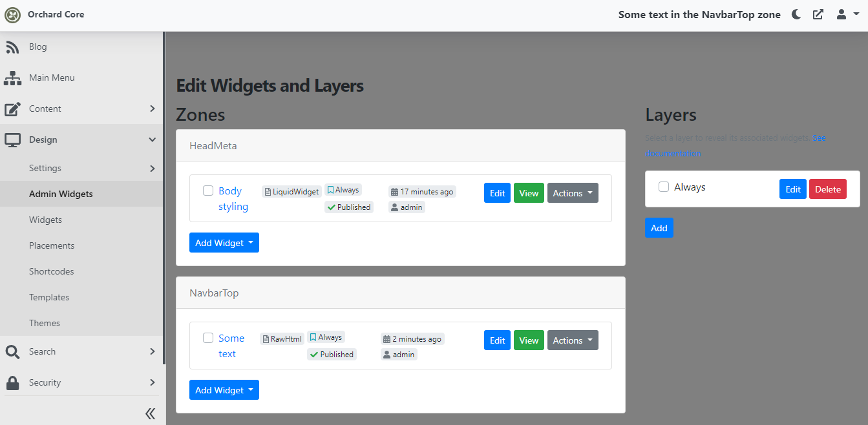Edit the Body styling widget
The image size is (868, 425).
pos(497,193)
